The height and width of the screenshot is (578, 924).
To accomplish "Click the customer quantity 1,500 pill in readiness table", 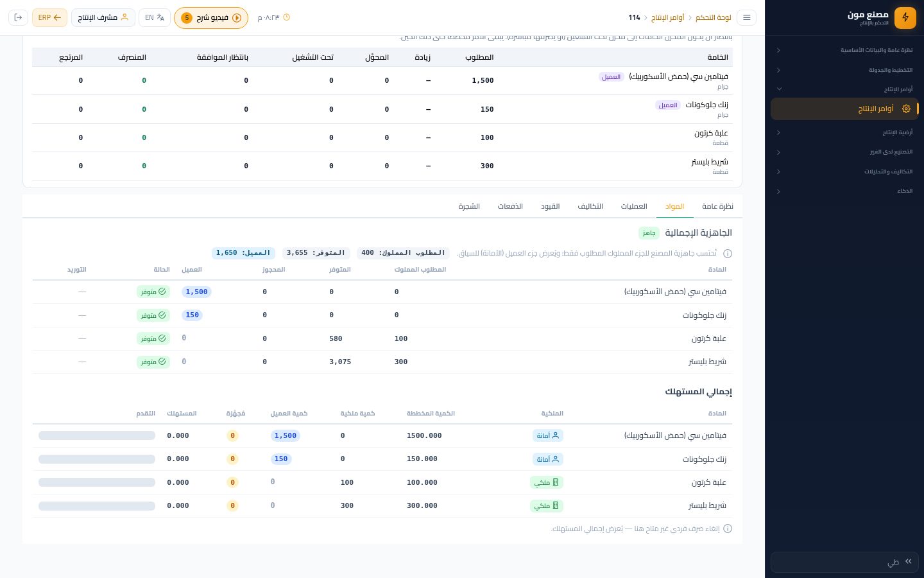I will pyautogui.click(x=196, y=292).
